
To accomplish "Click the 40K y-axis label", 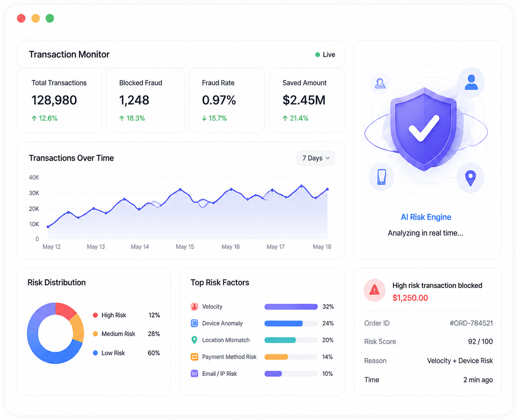I will point(34,177).
